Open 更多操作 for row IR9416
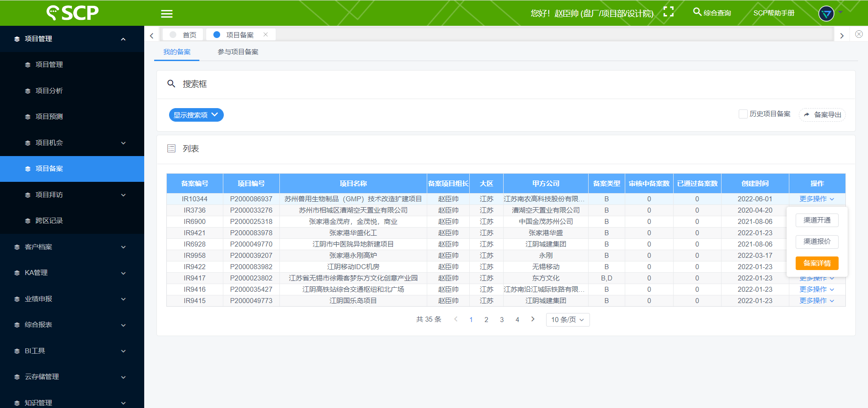Image resolution: width=868 pixels, height=408 pixels. pos(816,289)
